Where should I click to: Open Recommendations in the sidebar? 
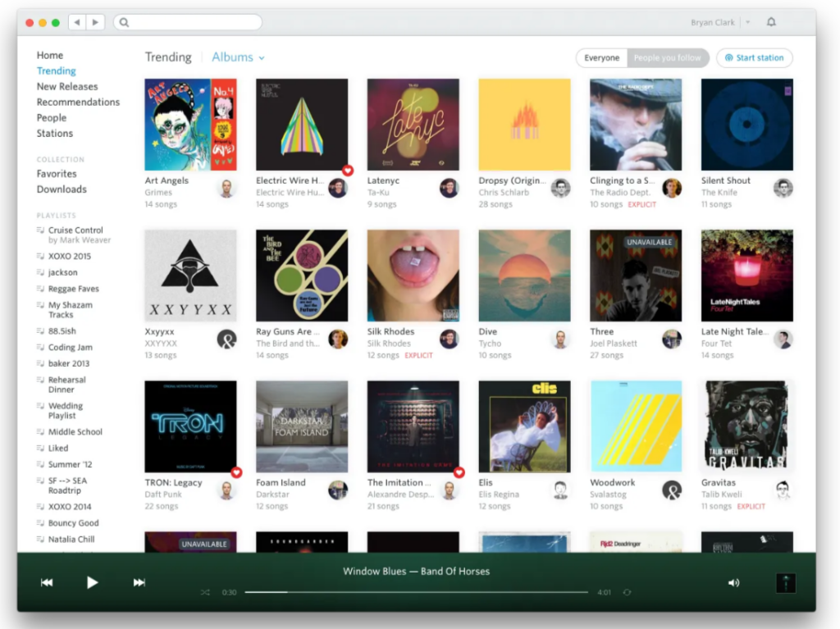pos(78,102)
